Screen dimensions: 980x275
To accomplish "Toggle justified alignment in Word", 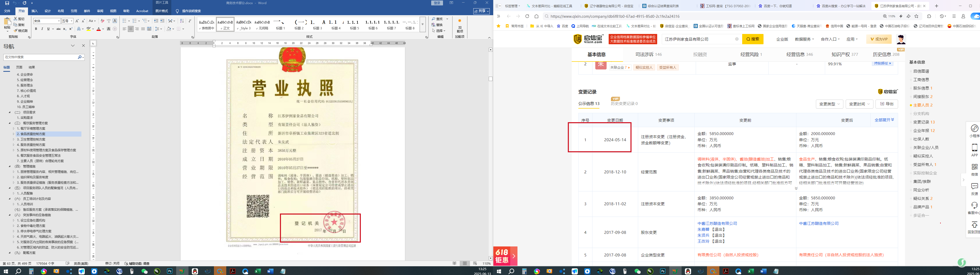I will [x=143, y=29].
